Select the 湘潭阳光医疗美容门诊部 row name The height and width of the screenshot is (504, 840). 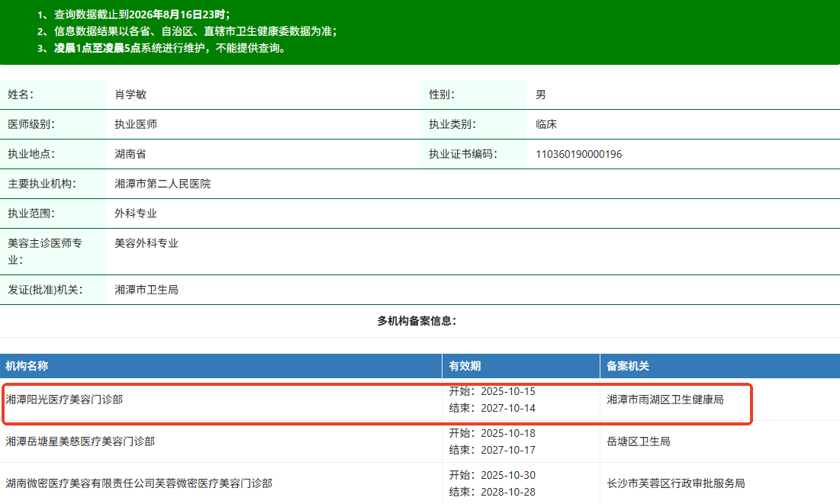click(64, 400)
